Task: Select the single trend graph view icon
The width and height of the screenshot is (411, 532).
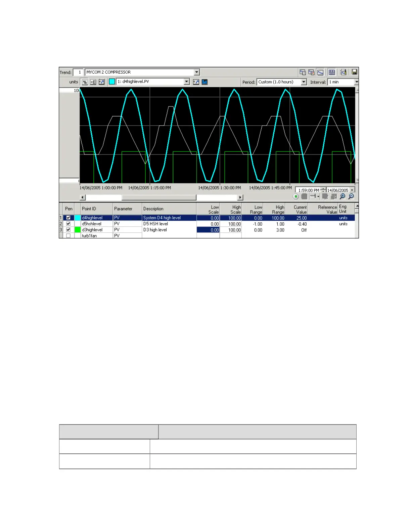Action: pos(320,72)
